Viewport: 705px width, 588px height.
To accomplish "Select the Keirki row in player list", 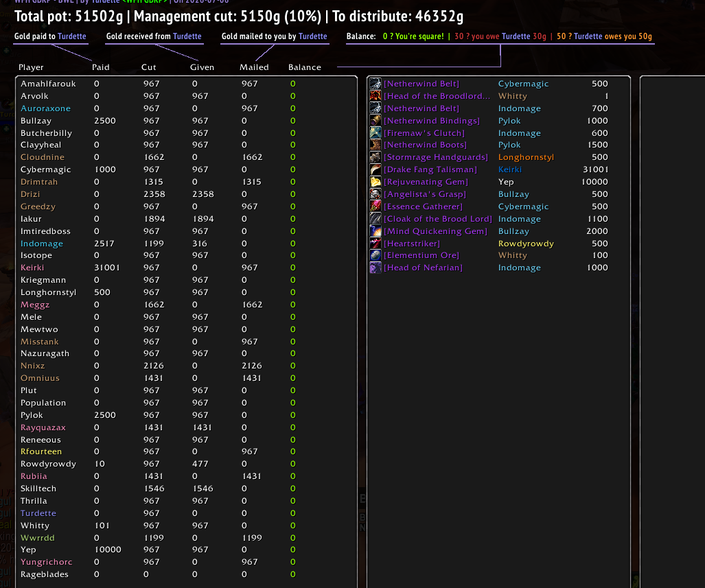I will tap(186, 268).
